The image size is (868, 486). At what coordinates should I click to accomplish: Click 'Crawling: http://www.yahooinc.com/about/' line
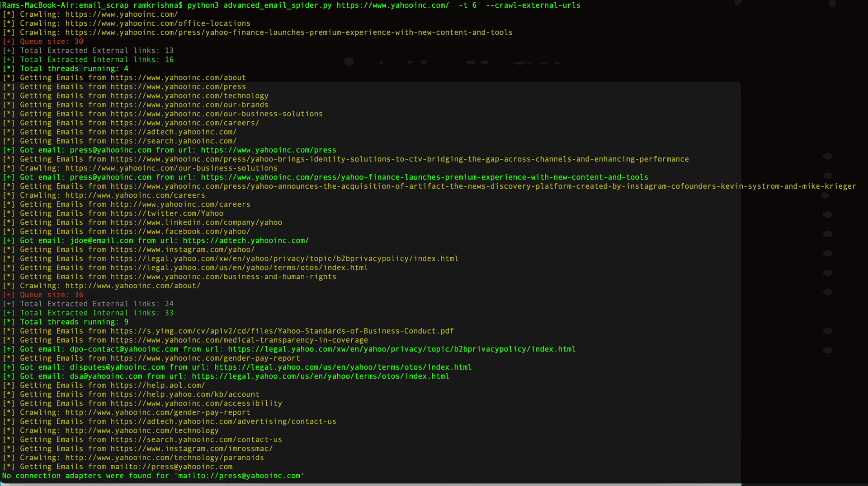(x=102, y=286)
